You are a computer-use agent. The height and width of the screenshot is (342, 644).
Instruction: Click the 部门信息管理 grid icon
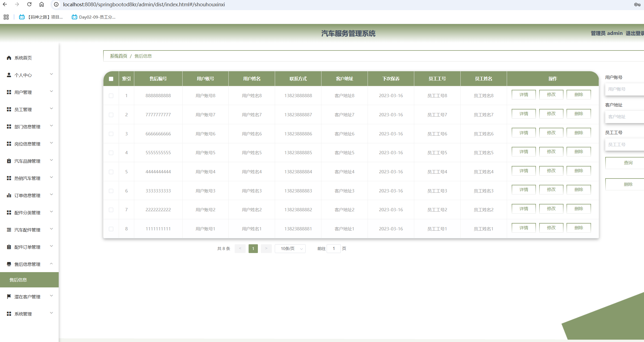tap(9, 126)
